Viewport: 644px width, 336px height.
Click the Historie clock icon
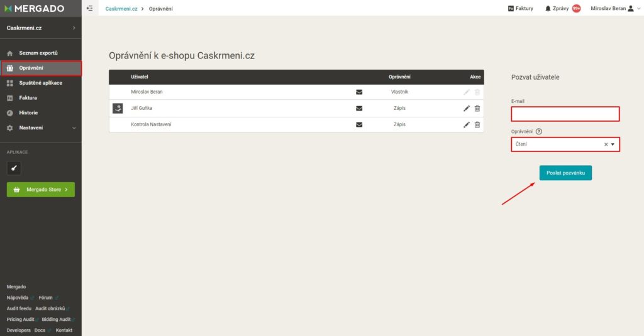(x=10, y=113)
